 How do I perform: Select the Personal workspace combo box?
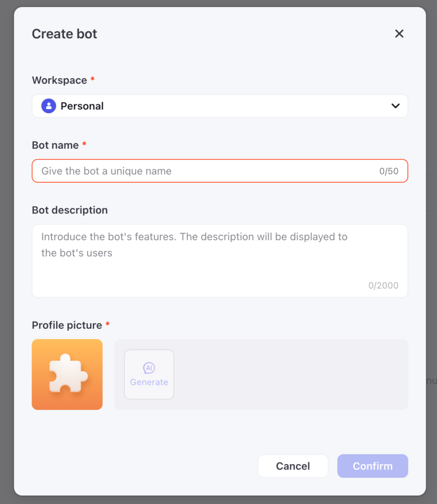click(x=220, y=106)
